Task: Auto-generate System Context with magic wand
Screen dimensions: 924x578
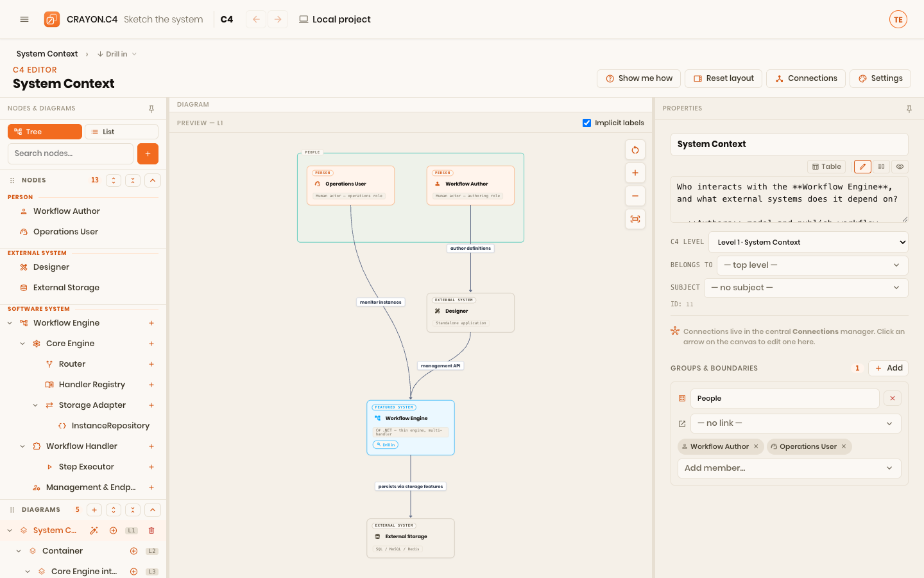Action: 94,530
